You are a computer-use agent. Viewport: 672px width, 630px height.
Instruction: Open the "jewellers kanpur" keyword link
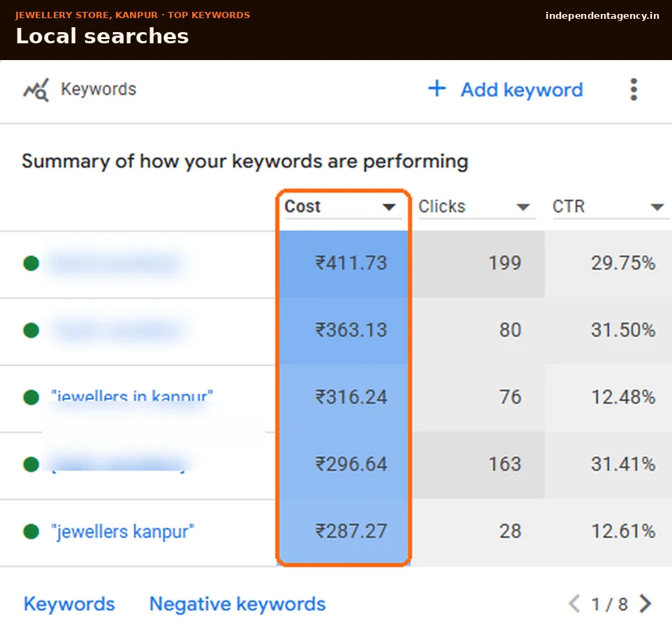tap(122, 532)
